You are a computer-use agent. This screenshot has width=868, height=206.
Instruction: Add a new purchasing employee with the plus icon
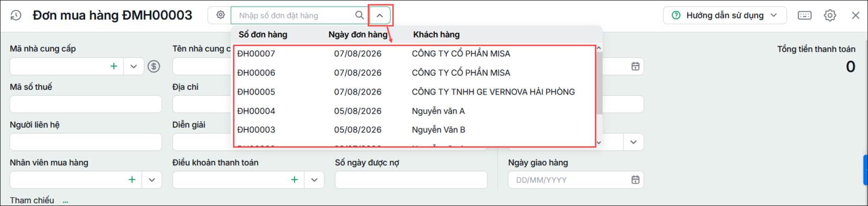(x=132, y=179)
